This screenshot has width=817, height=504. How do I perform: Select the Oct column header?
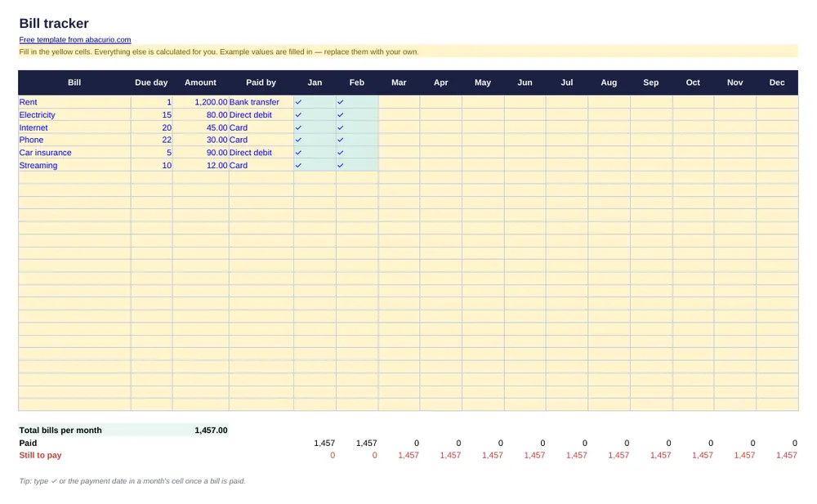pyautogui.click(x=693, y=83)
